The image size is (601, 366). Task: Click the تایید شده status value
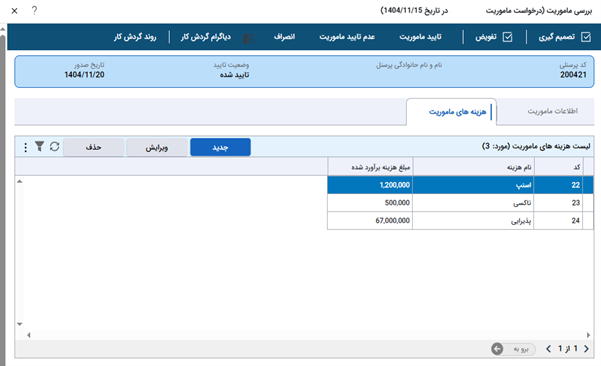[234, 75]
